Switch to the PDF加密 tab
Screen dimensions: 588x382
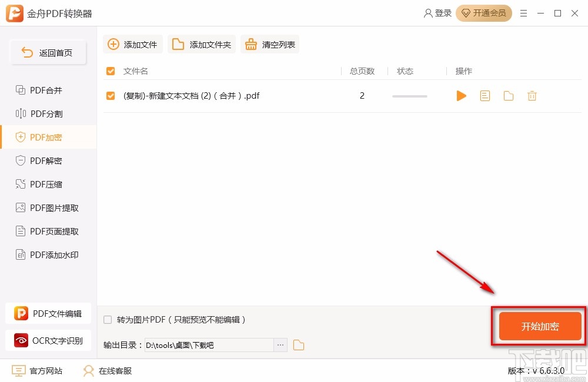click(44, 137)
